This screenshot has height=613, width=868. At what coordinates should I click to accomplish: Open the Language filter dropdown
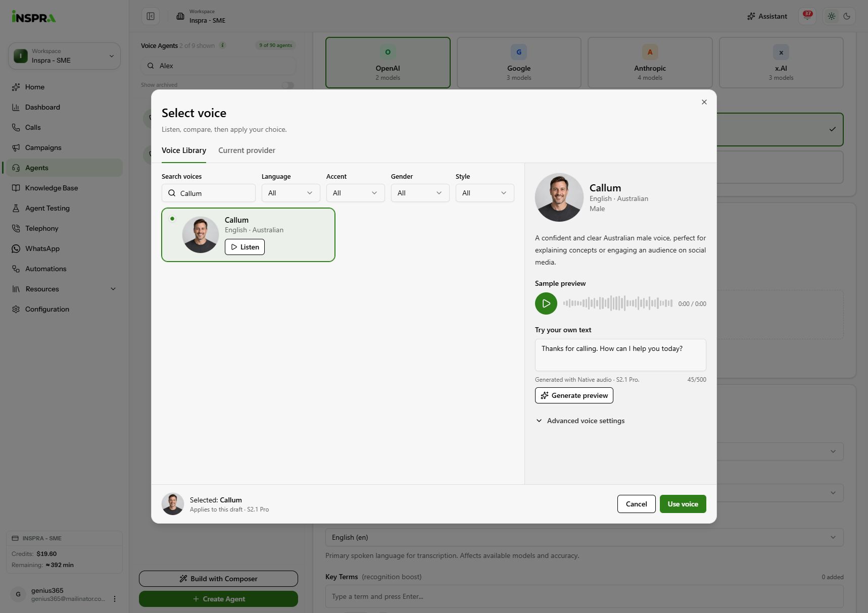(x=291, y=193)
